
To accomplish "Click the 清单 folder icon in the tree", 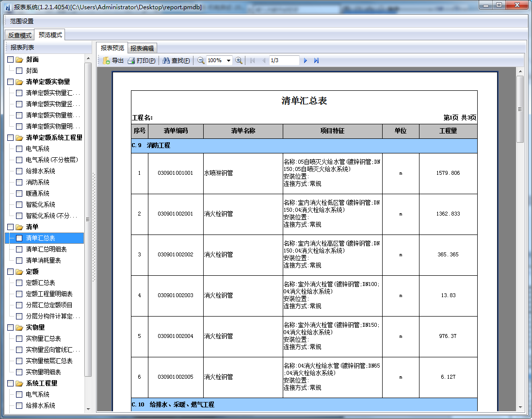I will click(x=19, y=227).
